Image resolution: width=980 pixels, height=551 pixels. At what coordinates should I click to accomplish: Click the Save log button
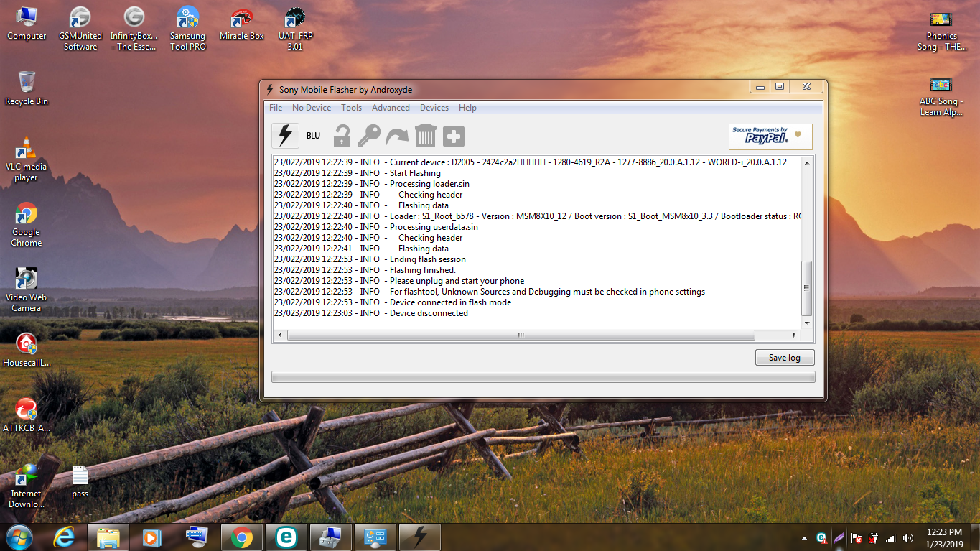pos(785,358)
